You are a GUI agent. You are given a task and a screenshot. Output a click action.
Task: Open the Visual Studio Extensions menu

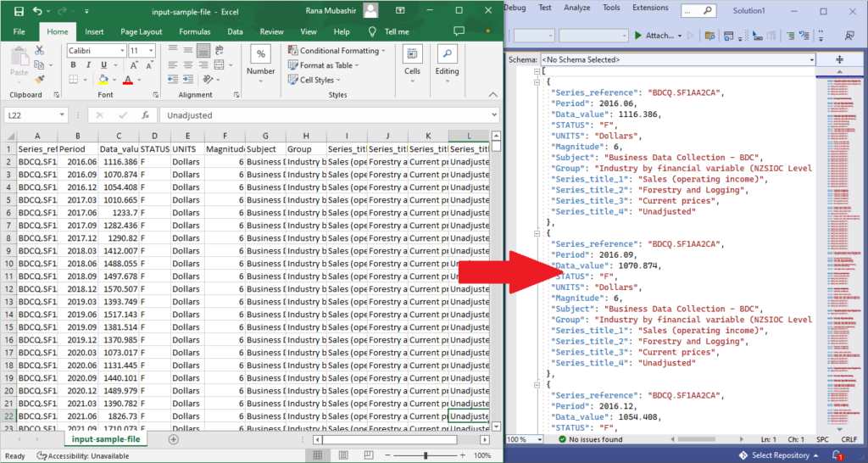pos(650,8)
